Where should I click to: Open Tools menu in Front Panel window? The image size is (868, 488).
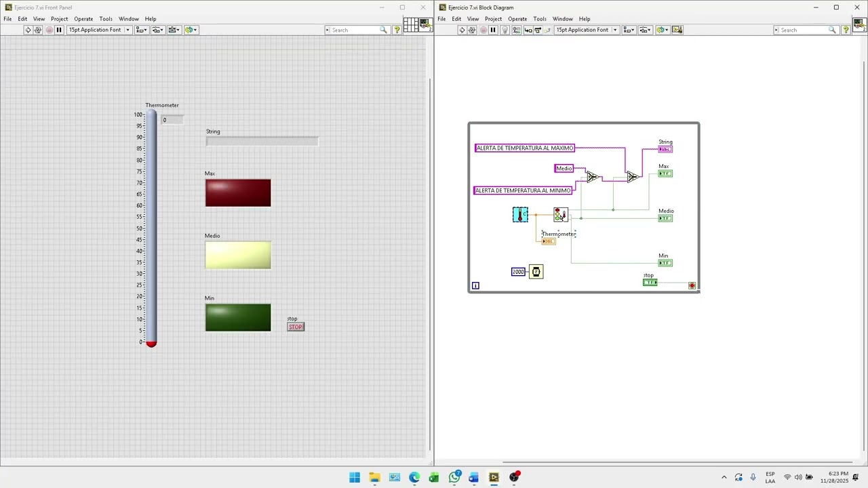click(106, 19)
